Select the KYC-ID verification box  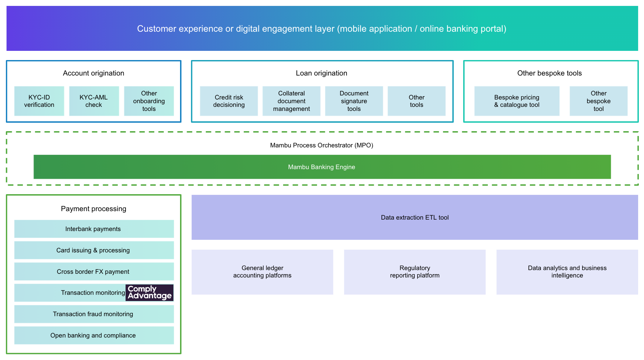click(39, 101)
